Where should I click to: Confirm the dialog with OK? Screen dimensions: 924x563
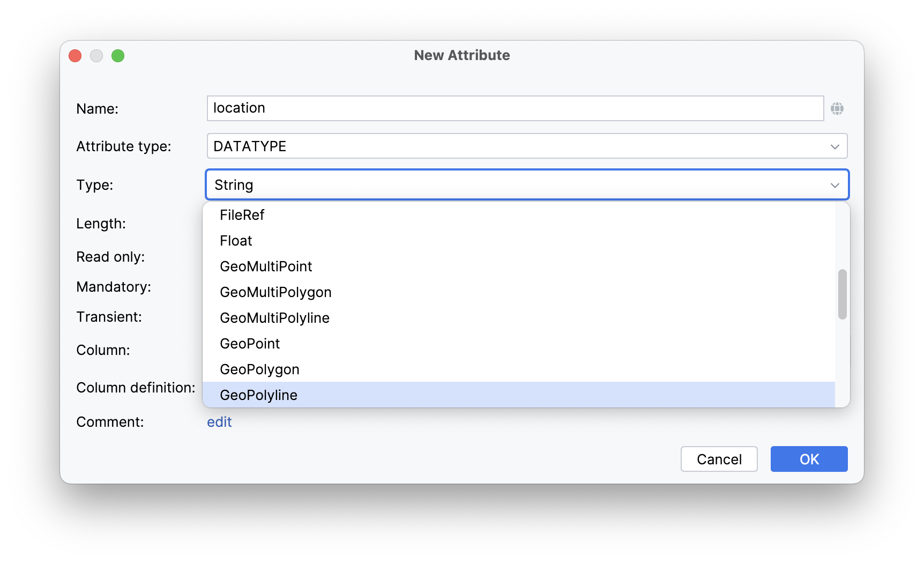click(x=809, y=459)
